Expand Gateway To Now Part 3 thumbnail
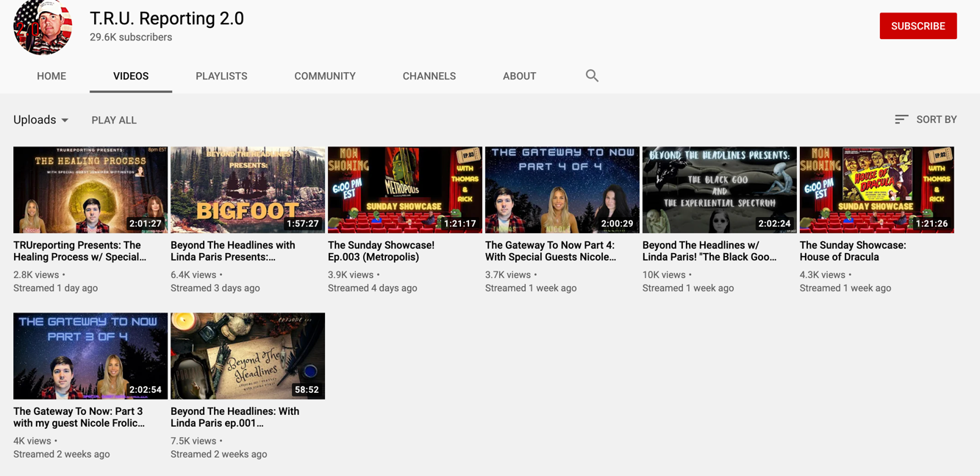Viewport: 980px width, 476px height. [x=90, y=355]
